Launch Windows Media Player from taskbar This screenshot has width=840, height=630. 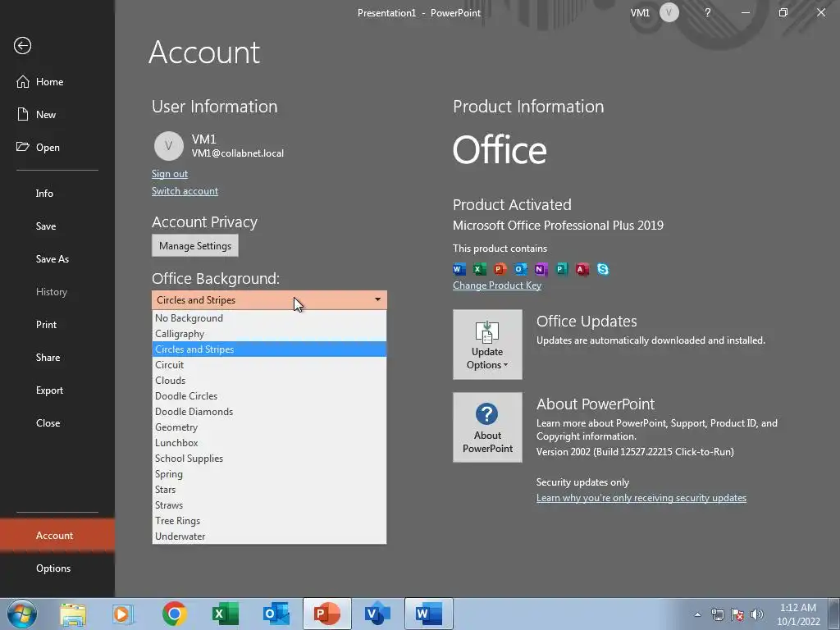(123, 614)
